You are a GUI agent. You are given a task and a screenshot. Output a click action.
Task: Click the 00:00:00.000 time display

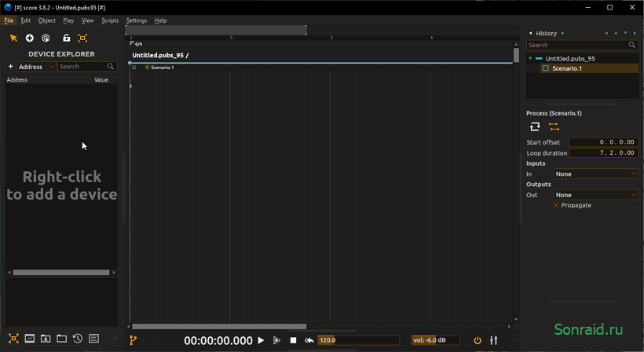click(x=218, y=340)
